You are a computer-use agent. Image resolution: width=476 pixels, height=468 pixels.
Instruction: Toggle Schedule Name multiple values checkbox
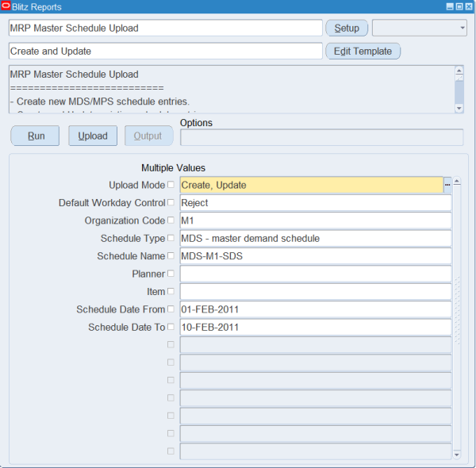pyautogui.click(x=171, y=255)
